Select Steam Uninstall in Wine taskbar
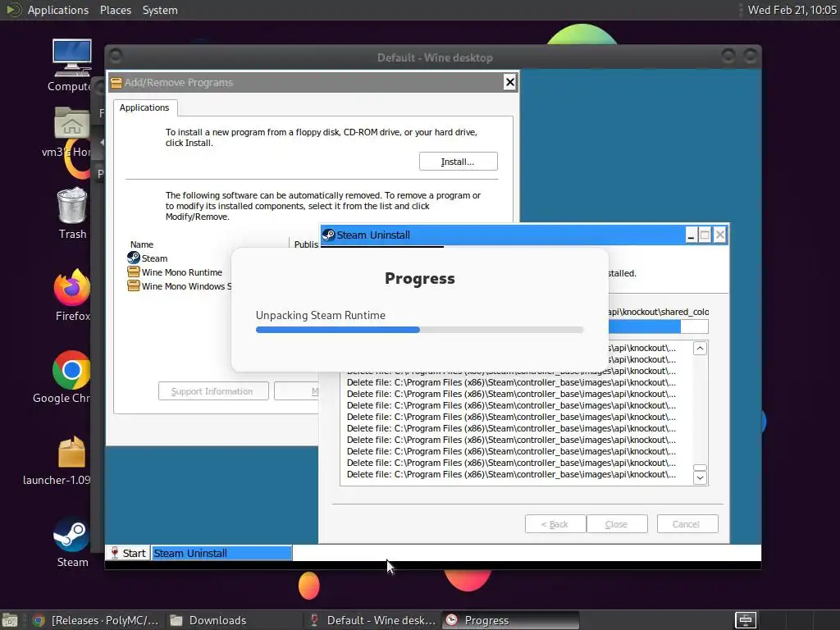Screen dimensions: 840x630 click(221, 553)
